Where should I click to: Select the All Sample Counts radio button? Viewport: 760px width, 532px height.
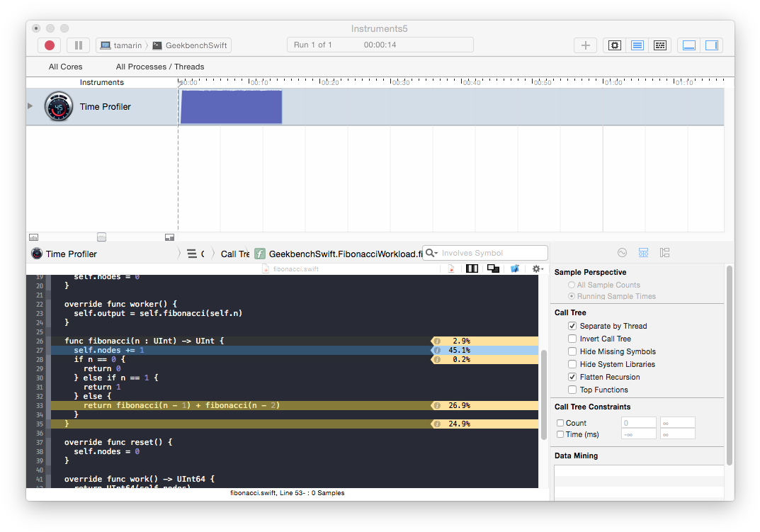pos(572,285)
